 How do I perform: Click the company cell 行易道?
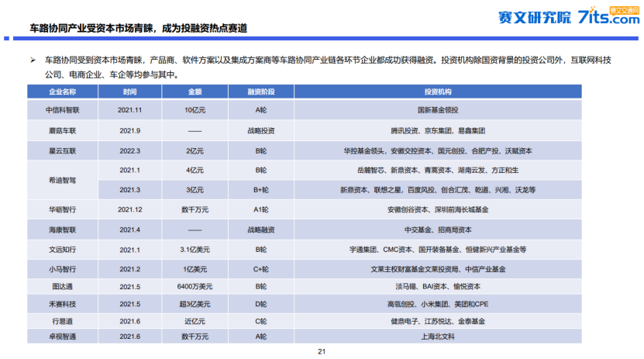pos(63,321)
